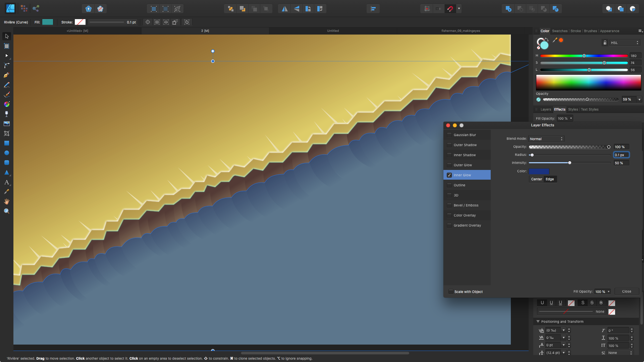Image resolution: width=644 pixels, height=362 pixels.
Task: Open the fisherman_09_makingeyes document tab
Action: (x=461, y=31)
